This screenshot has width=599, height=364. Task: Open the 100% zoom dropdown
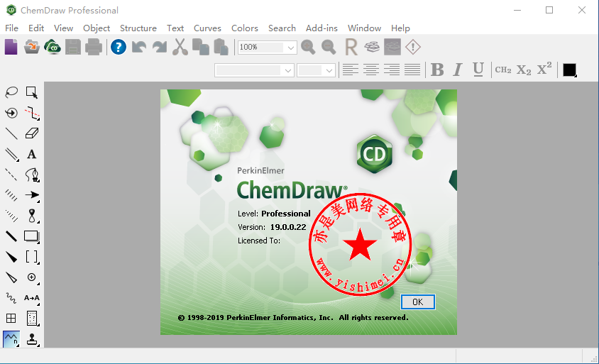[291, 48]
